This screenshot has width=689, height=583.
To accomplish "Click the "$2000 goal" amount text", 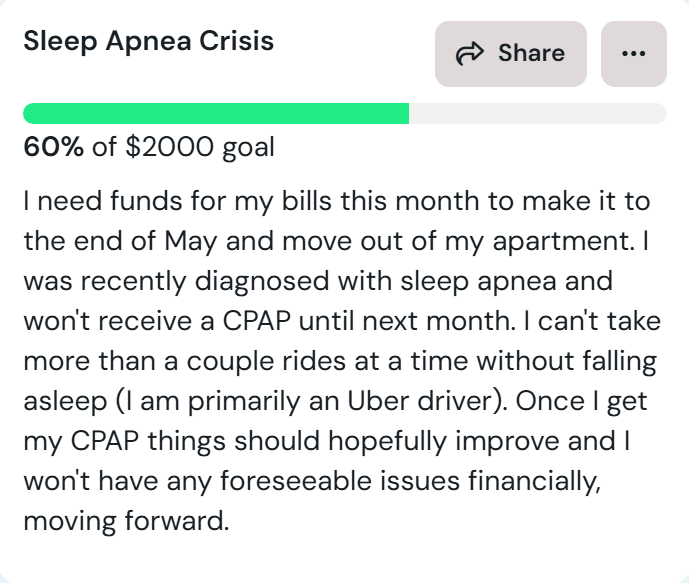I will [x=200, y=147].
